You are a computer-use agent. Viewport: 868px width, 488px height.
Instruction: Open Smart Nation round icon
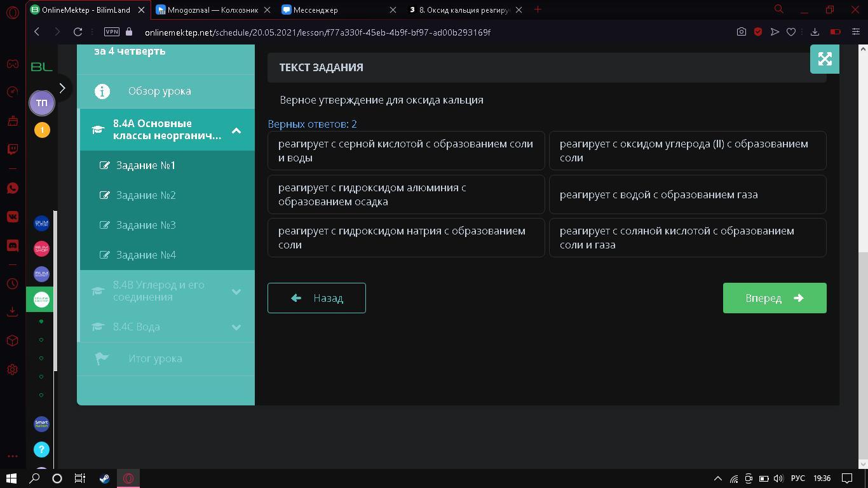(x=41, y=424)
